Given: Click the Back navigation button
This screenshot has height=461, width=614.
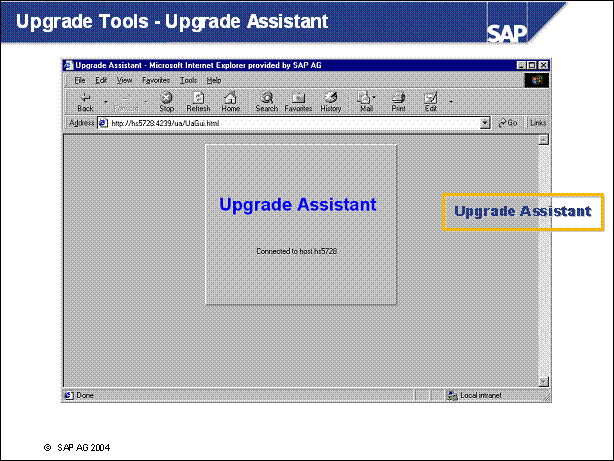Looking at the screenshot, I should [x=85, y=101].
